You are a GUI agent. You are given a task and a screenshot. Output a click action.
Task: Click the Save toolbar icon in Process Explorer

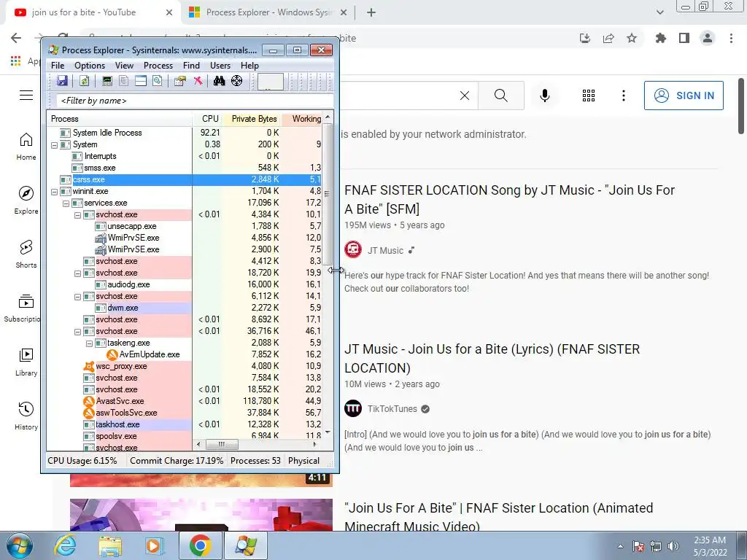(63, 81)
